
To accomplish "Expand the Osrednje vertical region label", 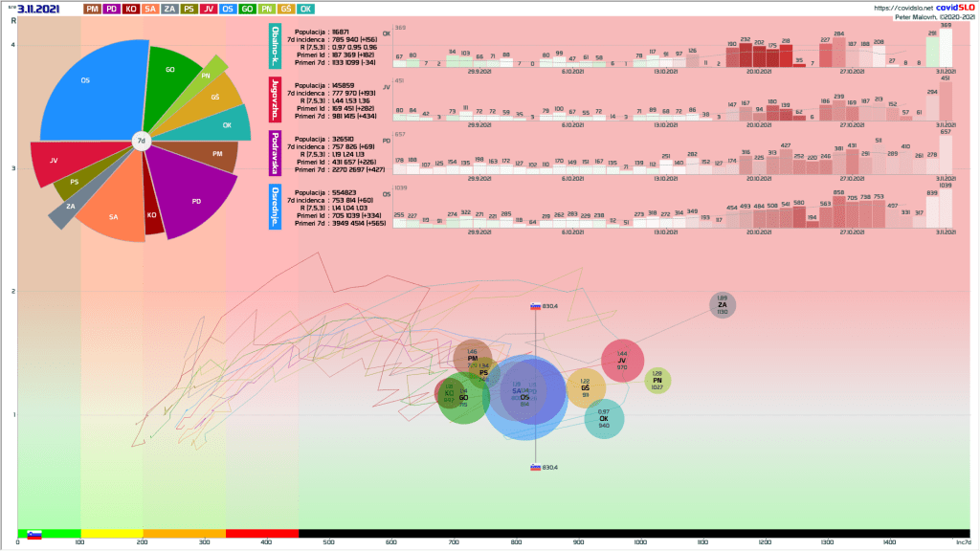I will 275,208.
